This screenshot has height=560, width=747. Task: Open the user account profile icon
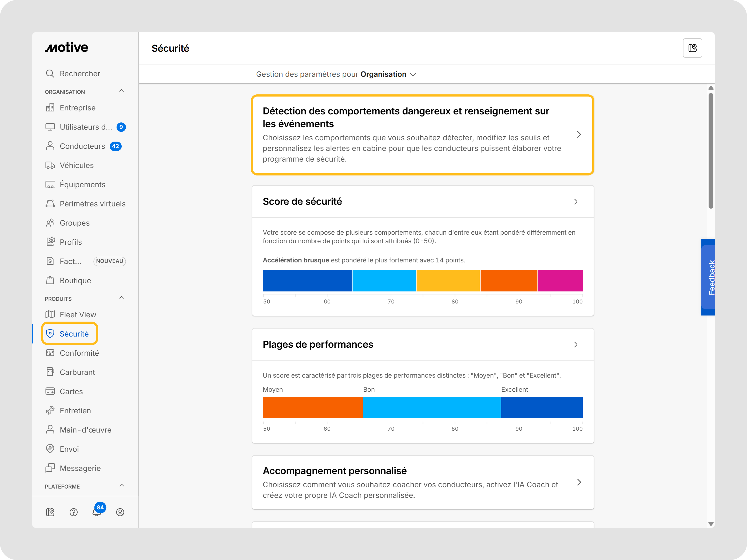(x=120, y=512)
